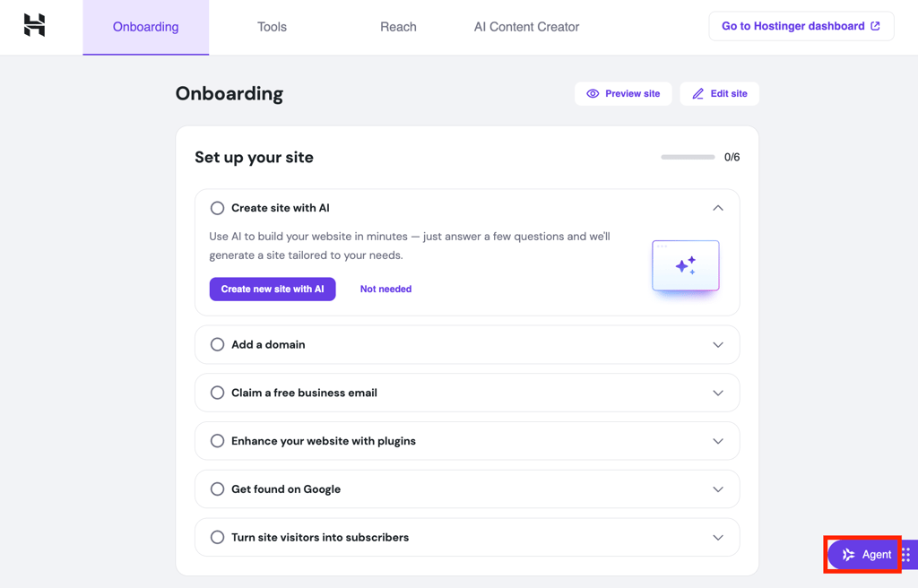Click the Hostinger logo icon

tap(34, 25)
